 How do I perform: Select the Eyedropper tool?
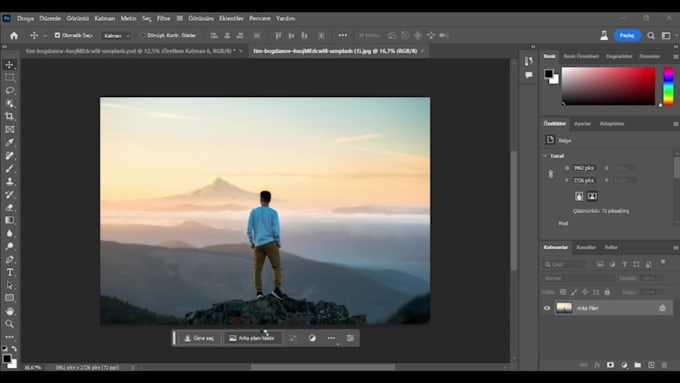pyautogui.click(x=10, y=142)
